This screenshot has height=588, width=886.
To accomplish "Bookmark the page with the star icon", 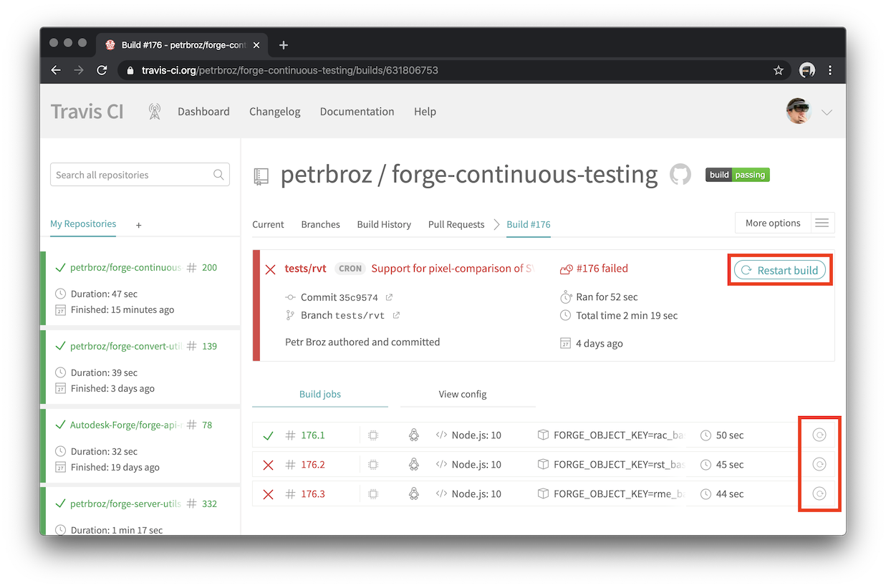I will [779, 70].
